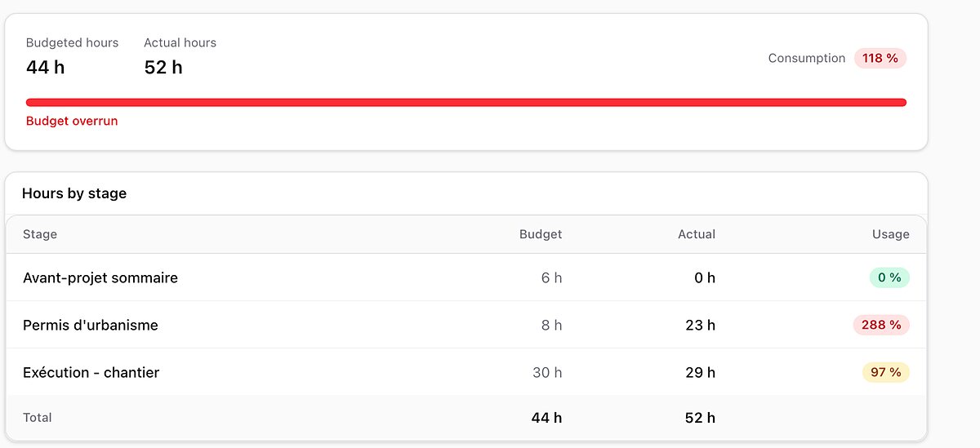The image size is (980, 448).
Task: Click the 44 h total budget cell
Action: 546,418
